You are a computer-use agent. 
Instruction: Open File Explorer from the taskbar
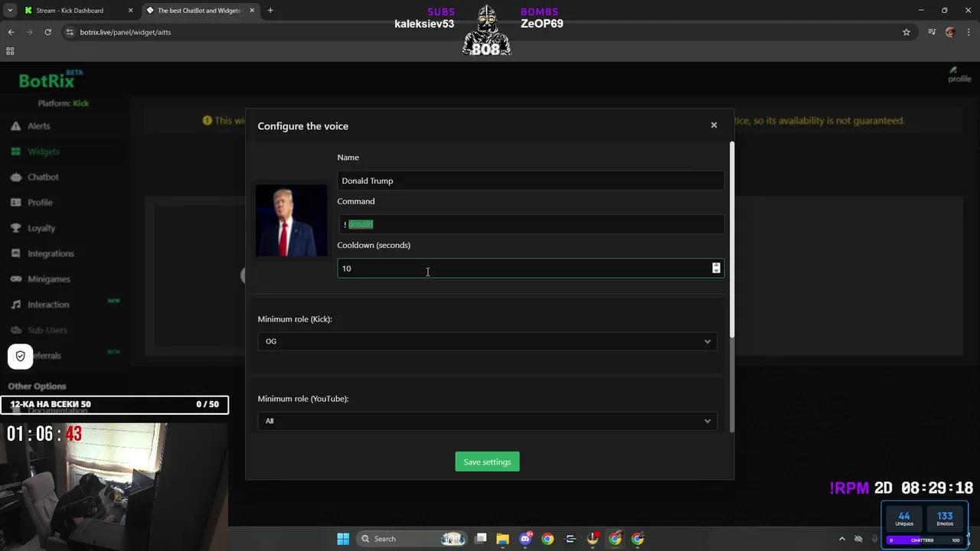(502, 539)
